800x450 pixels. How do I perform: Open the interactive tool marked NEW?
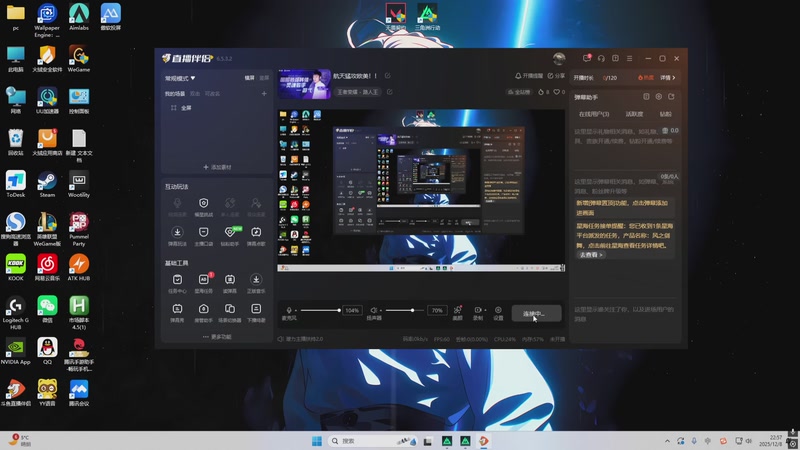pos(230,235)
